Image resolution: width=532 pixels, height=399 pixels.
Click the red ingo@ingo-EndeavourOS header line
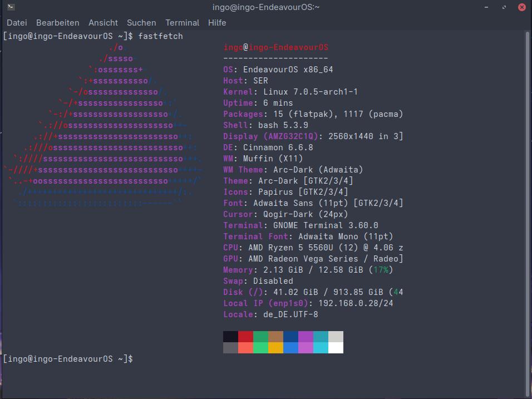[x=276, y=47]
